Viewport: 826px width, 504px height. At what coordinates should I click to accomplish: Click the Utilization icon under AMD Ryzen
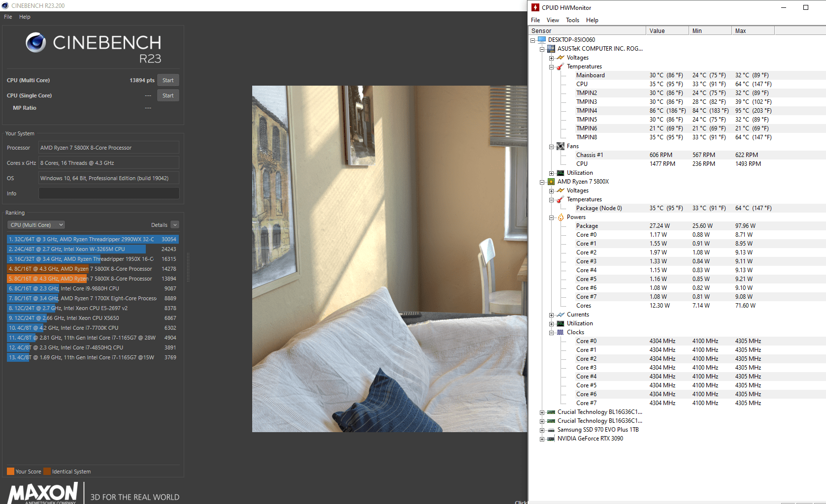(x=561, y=323)
